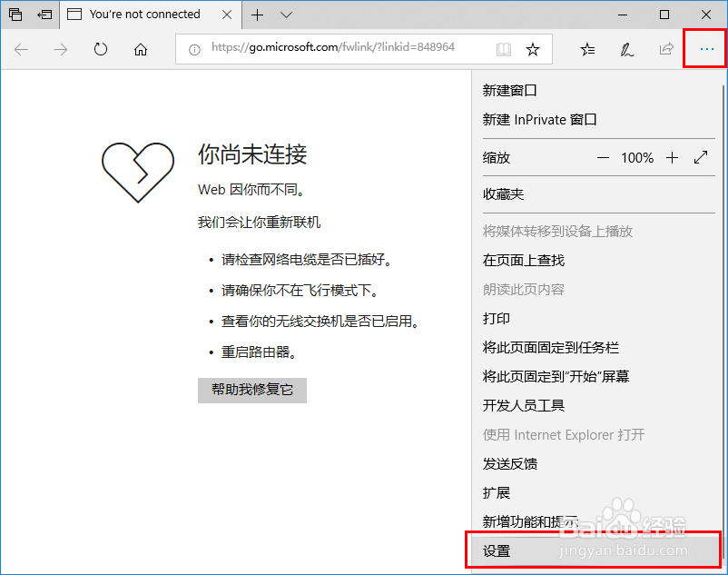
Task: Open the favorites Hub icon
Action: pyautogui.click(x=586, y=50)
